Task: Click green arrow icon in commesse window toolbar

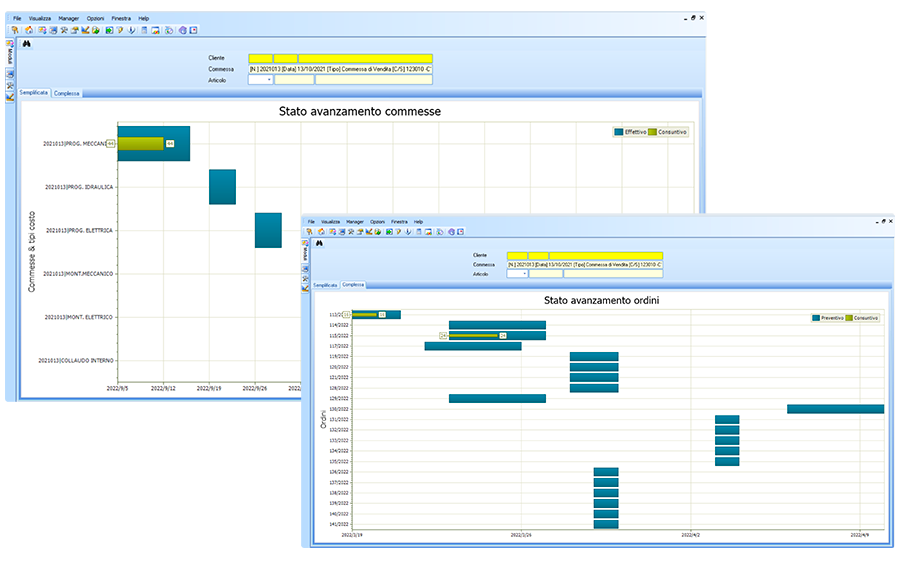Action: pos(109,30)
